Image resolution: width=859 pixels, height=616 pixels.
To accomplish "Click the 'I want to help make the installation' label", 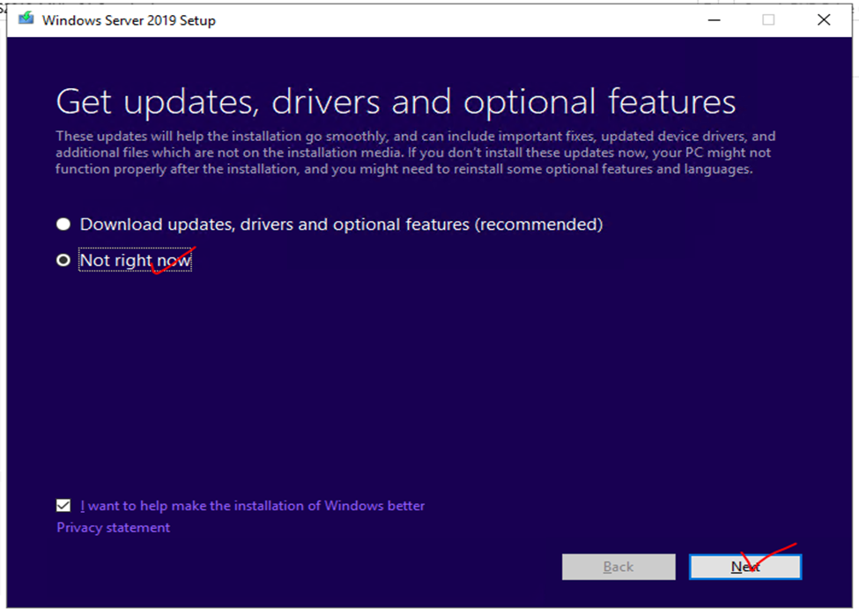I will tap(253, 505).
